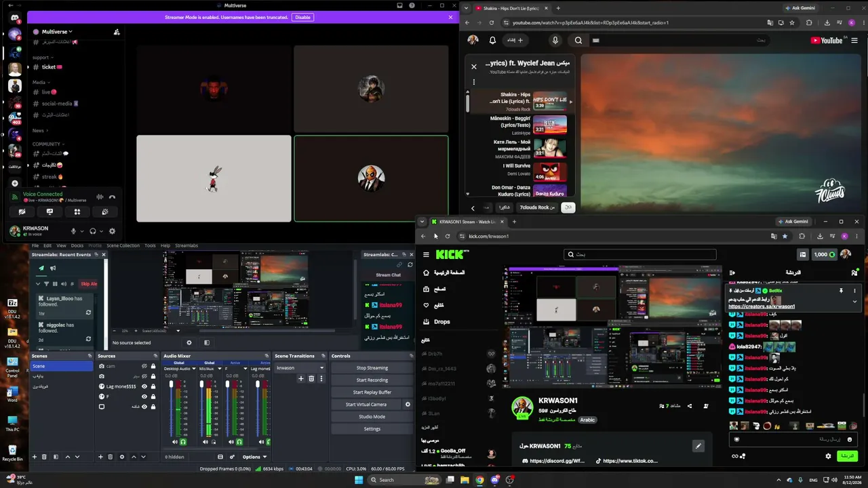Click the Kick search field

point(639,254)
